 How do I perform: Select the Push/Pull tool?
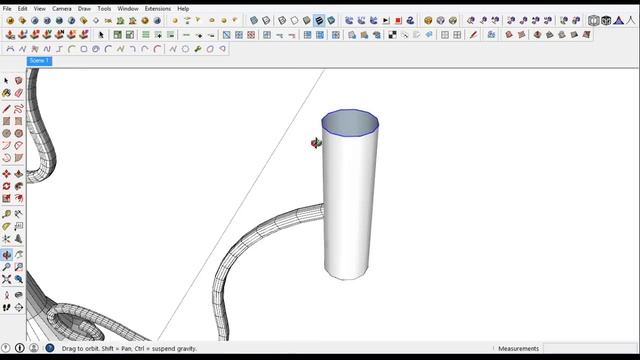pos(18,174)
